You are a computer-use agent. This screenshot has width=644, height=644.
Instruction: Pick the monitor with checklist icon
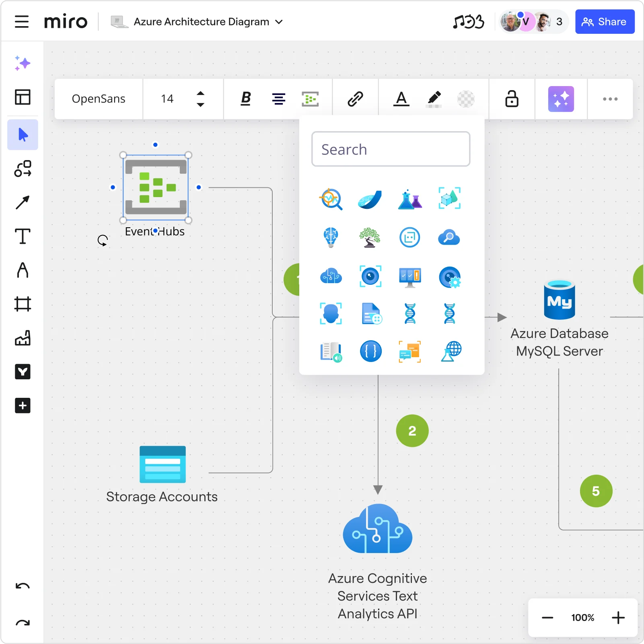click(410, 277)
